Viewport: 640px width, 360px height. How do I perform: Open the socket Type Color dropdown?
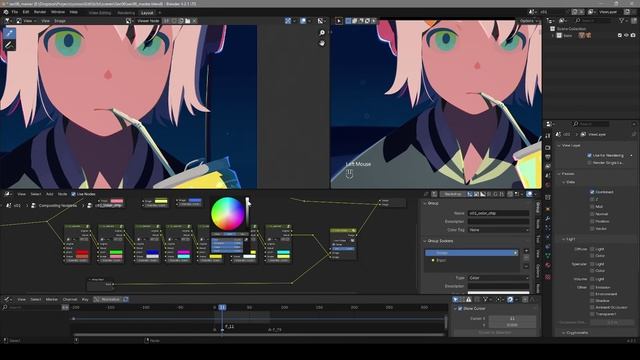498,278
